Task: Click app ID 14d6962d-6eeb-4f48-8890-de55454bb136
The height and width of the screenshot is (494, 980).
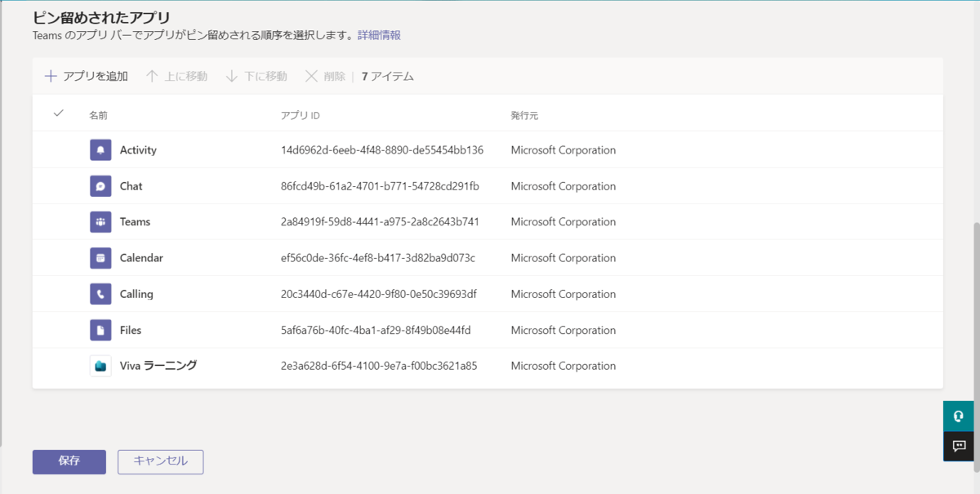Action: coord(382,150)
